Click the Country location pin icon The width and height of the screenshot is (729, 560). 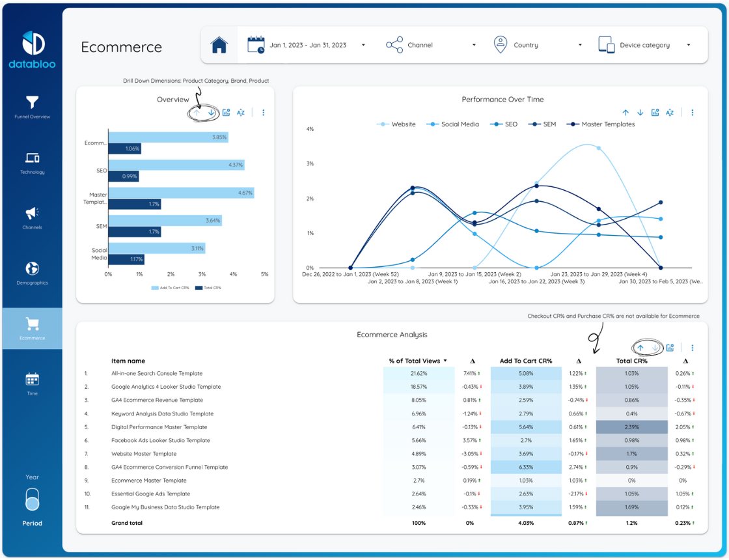coord(501,45)
